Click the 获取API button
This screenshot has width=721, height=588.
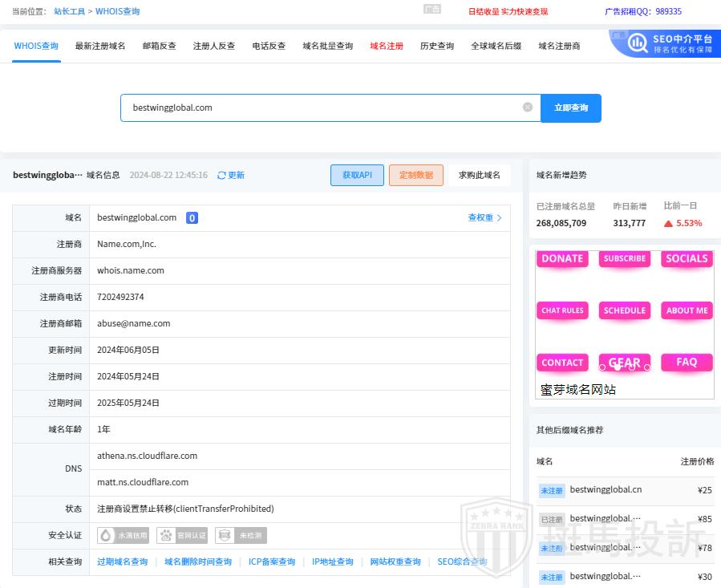coord(357,176)
